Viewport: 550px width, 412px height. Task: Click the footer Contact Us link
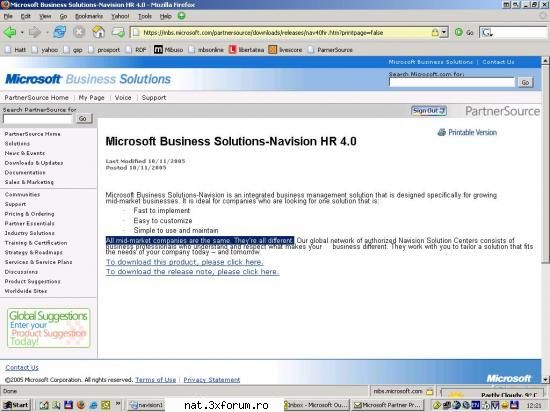(22, 367)
